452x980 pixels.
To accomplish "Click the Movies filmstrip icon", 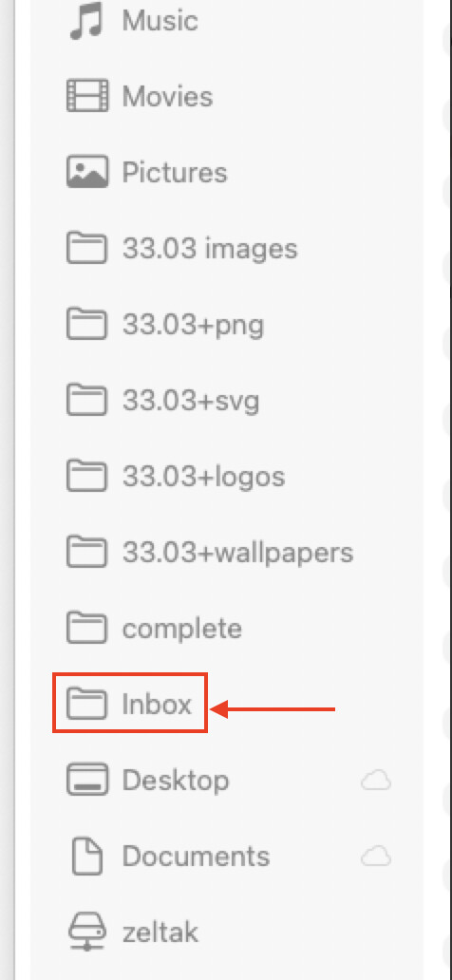I will (87, 96).
